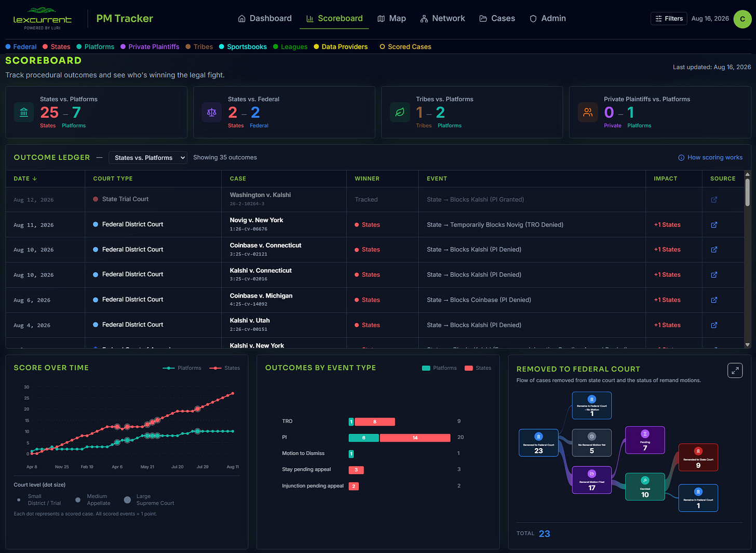The height and width of the screenshot is (553, 756).
Task: Go to the Cases tab
Action: (497, 18)
